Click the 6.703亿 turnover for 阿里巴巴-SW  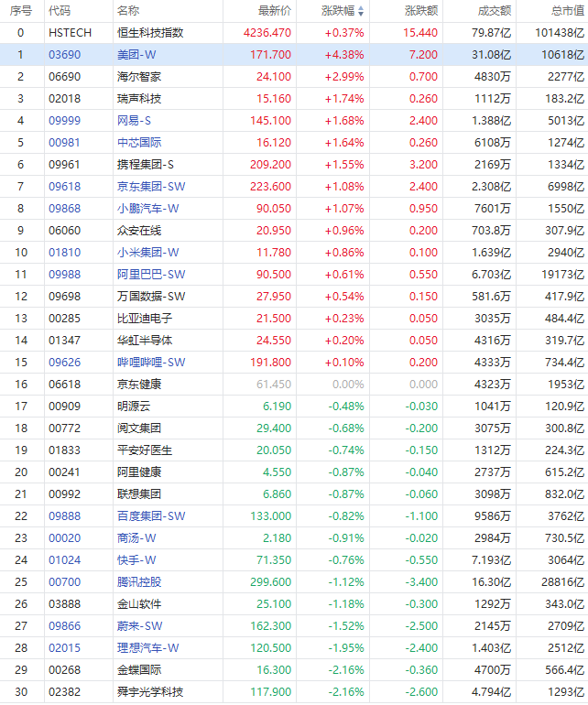pyautogui.click(x=491, y=275)
